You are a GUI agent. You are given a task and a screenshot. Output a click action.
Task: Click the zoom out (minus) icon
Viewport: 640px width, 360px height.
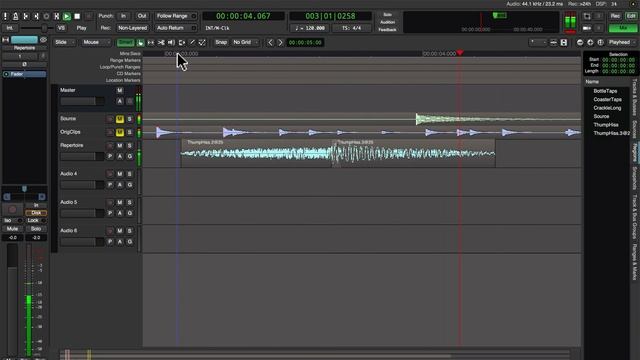pyautogui.click(x=580, y=42)
